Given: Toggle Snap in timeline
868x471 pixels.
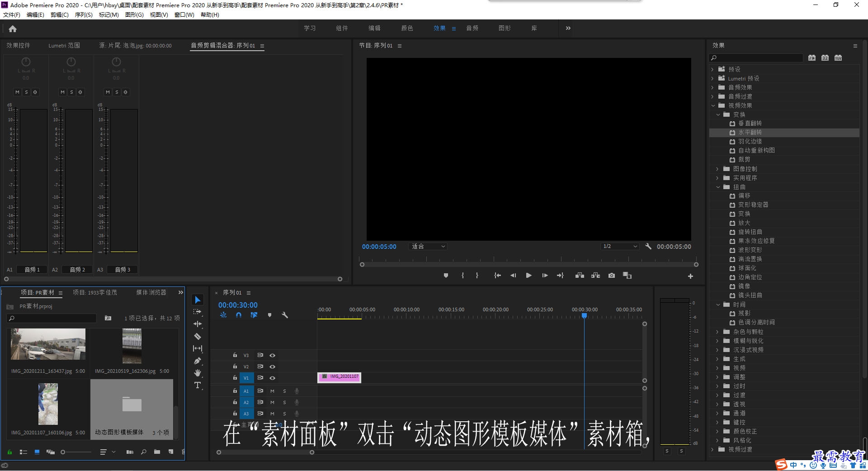Looking at the screenshot, I should (239, 315).
